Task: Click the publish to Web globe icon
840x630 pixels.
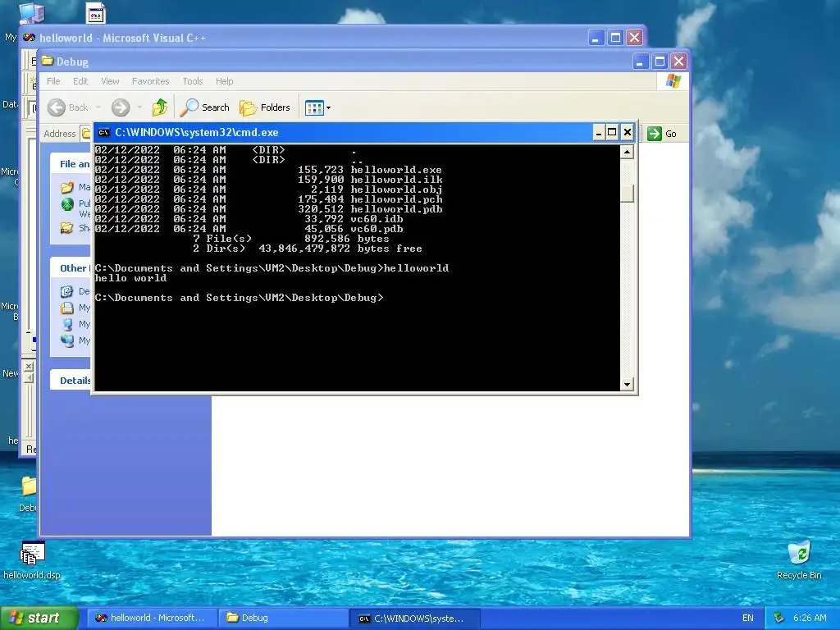Action: (67, 204)
